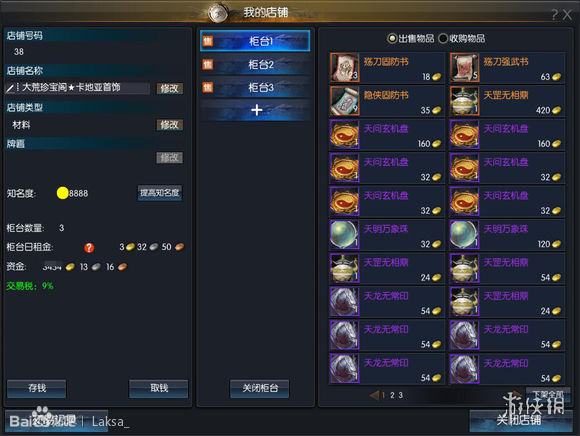This screenshot has width=580, height=436.
Task: Click the 提高知名度 button
Action: [160, 193]
